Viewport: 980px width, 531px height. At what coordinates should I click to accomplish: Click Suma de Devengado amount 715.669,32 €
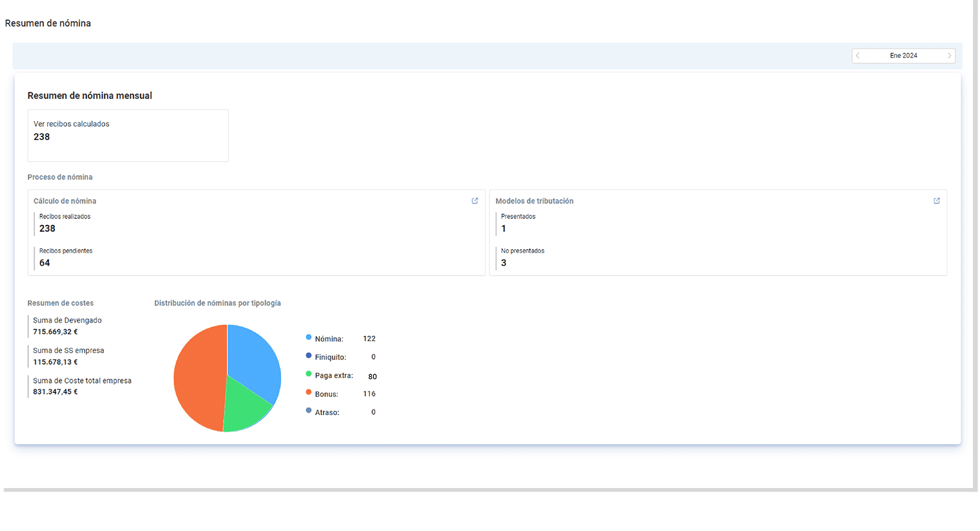click(55, 332)
